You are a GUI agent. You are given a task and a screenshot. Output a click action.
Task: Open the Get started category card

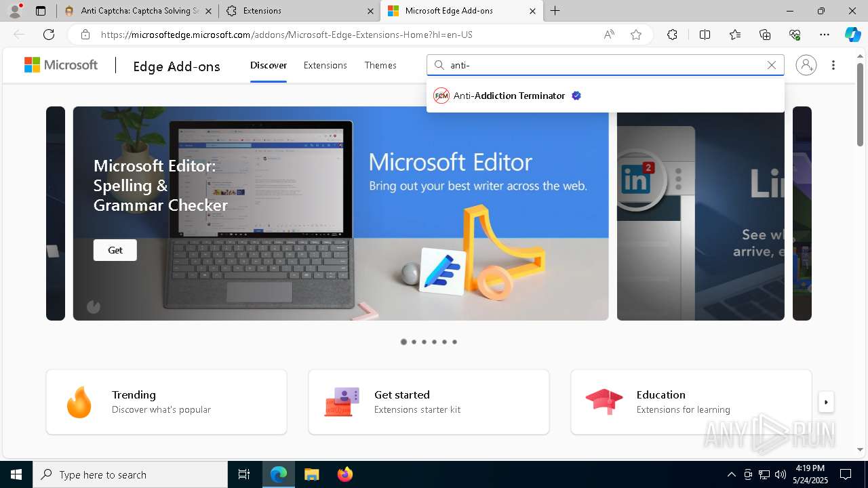coord(429,402)
